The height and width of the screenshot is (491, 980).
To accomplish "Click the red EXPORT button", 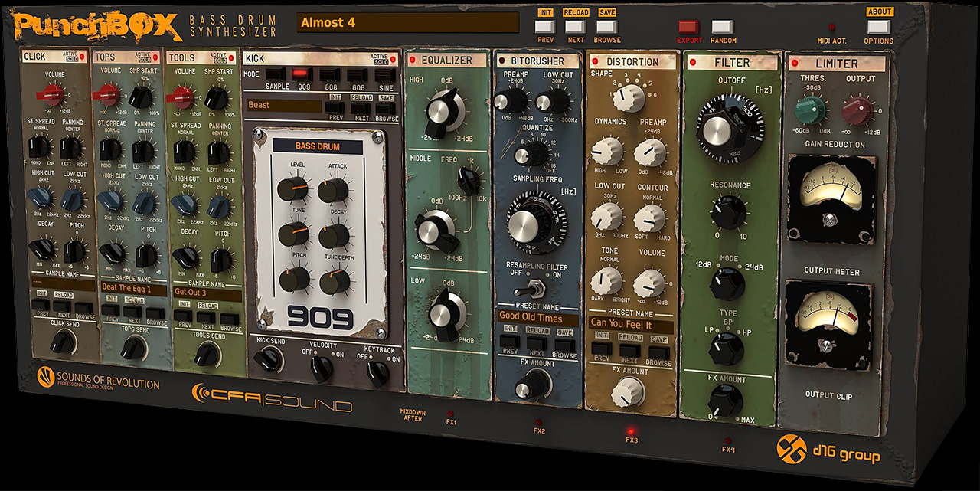I will pyautogui.click(x=689, y=27).
